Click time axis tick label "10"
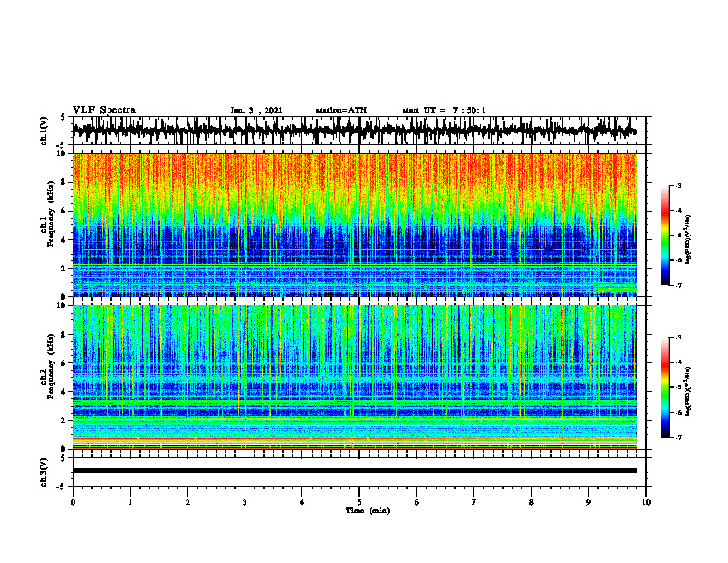 (x=646, y=502)
